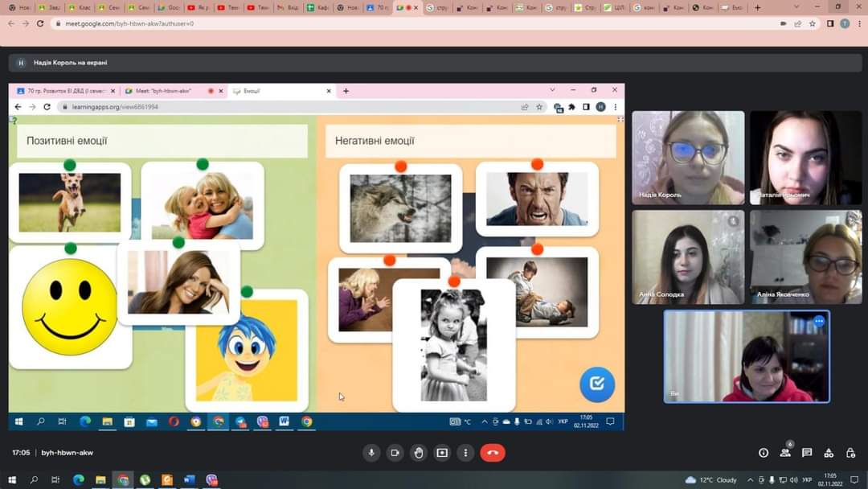
Task: Open host controls lock icon
Action: 850,453
